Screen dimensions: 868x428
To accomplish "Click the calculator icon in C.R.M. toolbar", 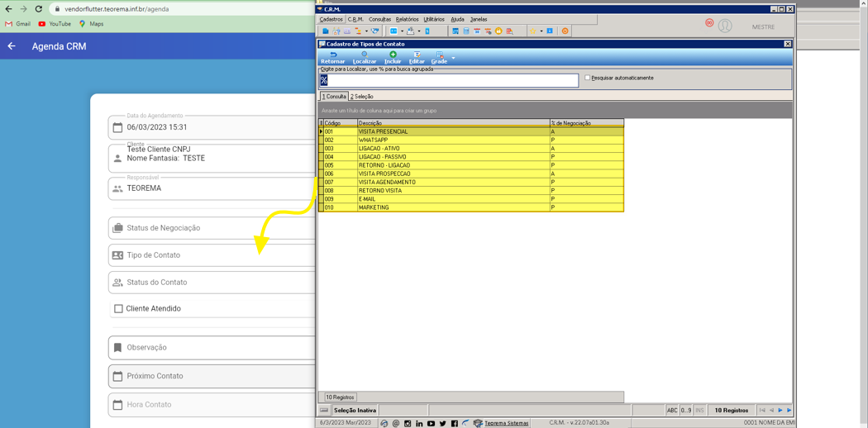I will [x=466, y=31].
